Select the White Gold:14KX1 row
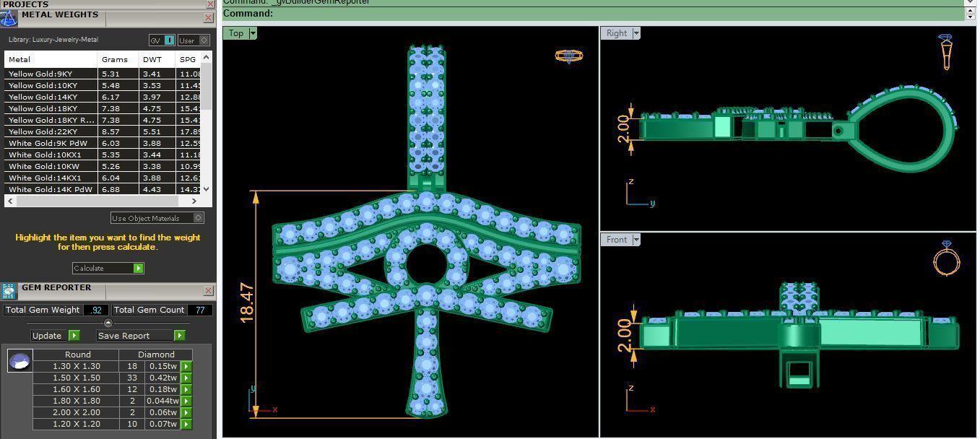This screenshot has height=439, width=980. tap(103, 178)
